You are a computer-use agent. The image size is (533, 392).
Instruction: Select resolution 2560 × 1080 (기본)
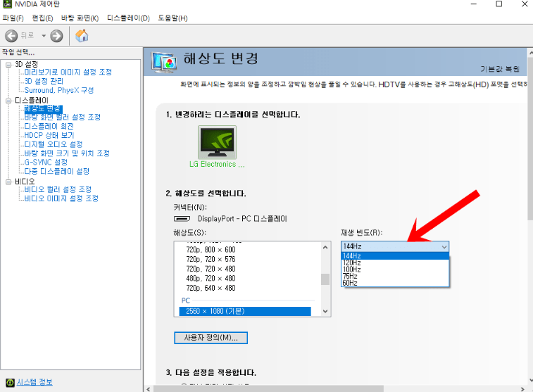click(245, 311)
